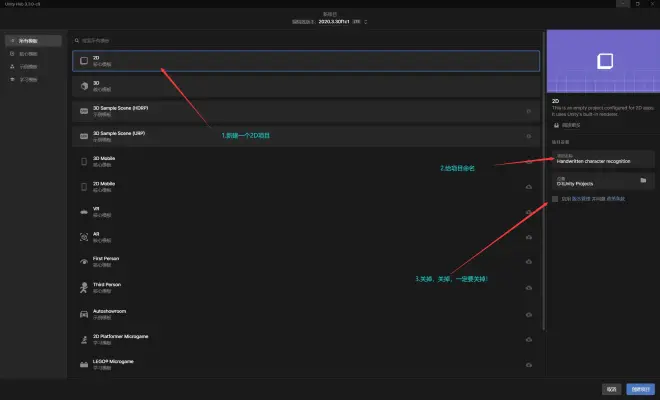Click the search magnifier icon

(77, 40)
